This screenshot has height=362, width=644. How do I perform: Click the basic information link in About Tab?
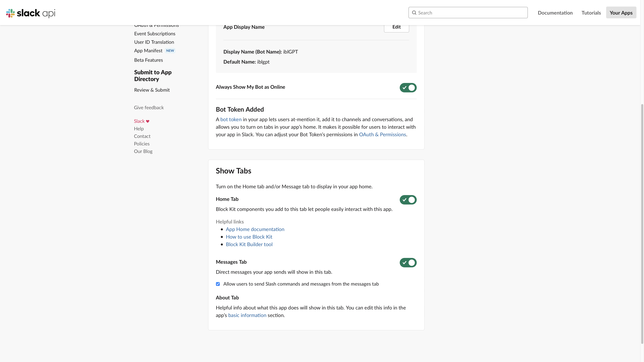(247, 315)
